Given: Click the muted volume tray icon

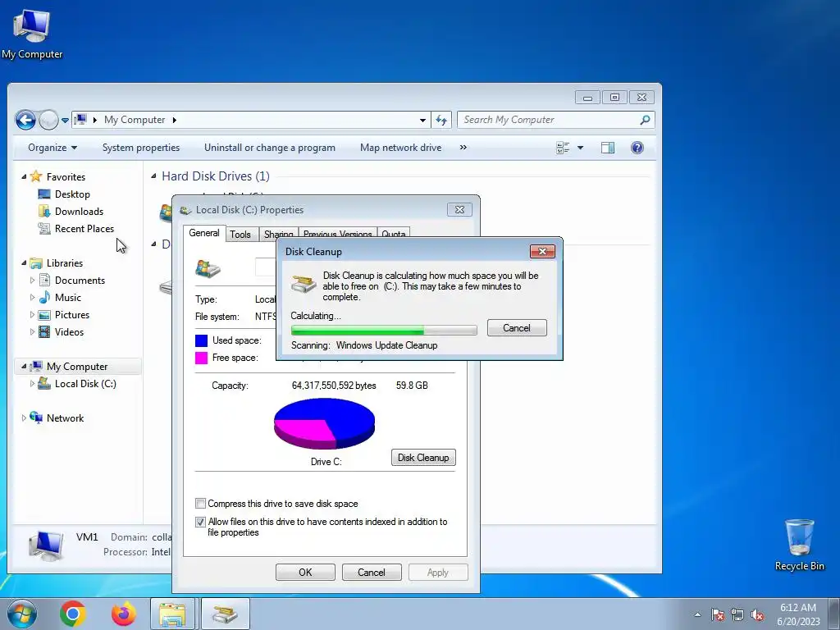Looking at the screenshot, I should pyautogui.click(x=757, y=614).
